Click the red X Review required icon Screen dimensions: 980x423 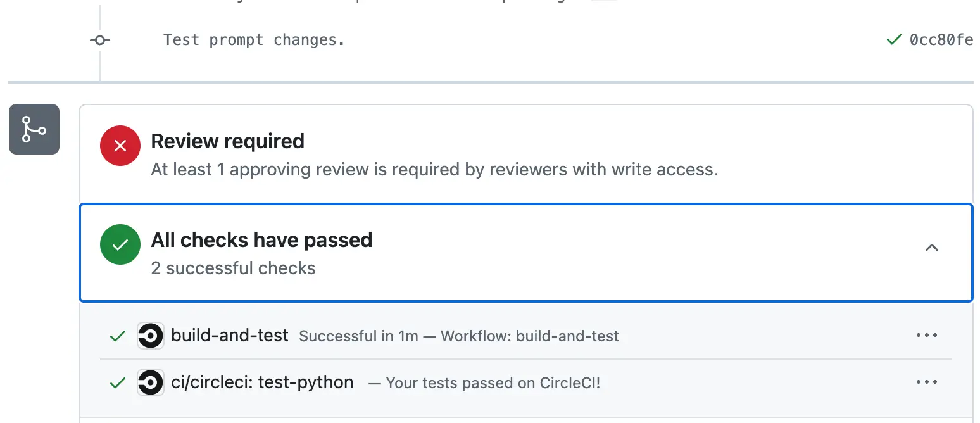[x=120, y=146]
